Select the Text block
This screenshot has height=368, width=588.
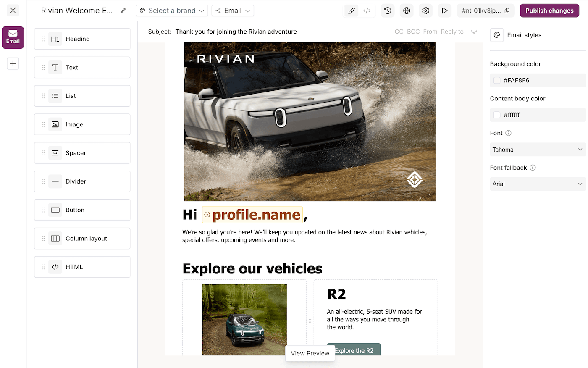(82, 67)
